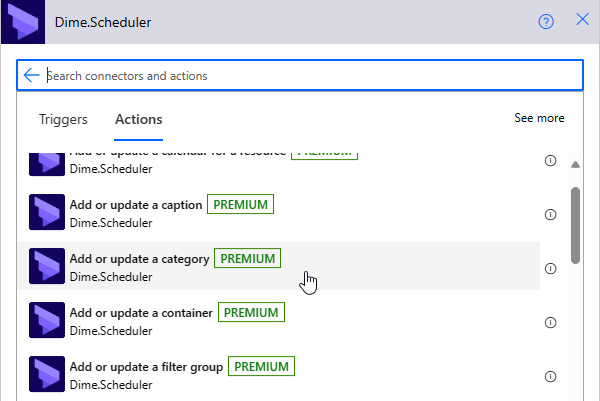600x401 pixels.
Task: Click the container action's Dime.Scheduler icon
Action: 47,321
